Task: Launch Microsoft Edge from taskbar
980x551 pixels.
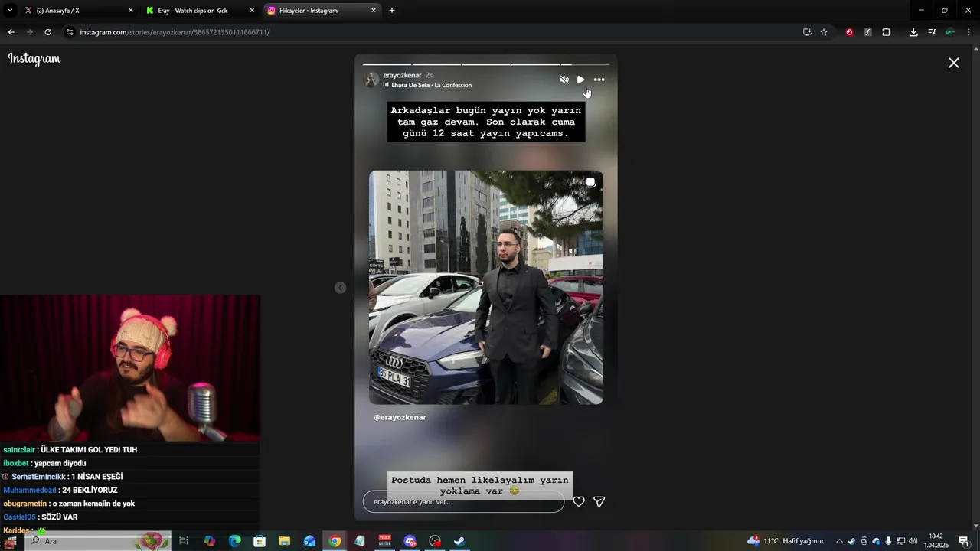Action: point(235,541)
